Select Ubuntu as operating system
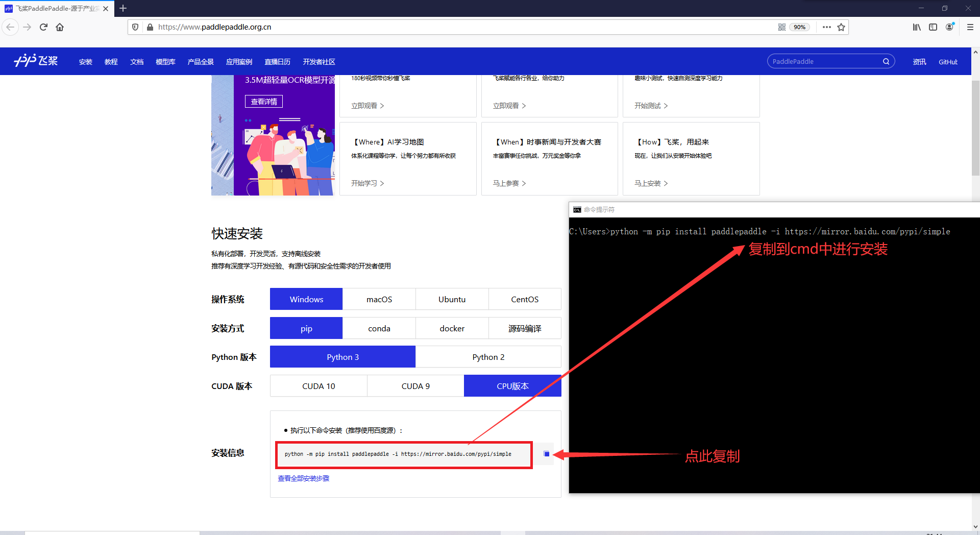This screenshot has width=980, height=535. coord(452,299)
